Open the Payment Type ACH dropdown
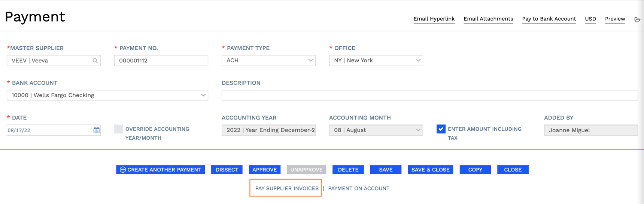This screenshot has width=644, height=204. tap(268, 61)
